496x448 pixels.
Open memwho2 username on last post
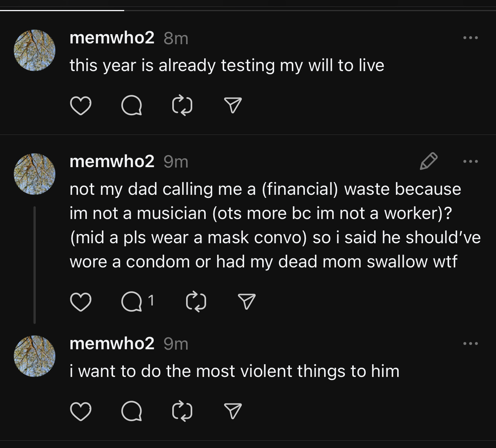[x=112, y=343]
